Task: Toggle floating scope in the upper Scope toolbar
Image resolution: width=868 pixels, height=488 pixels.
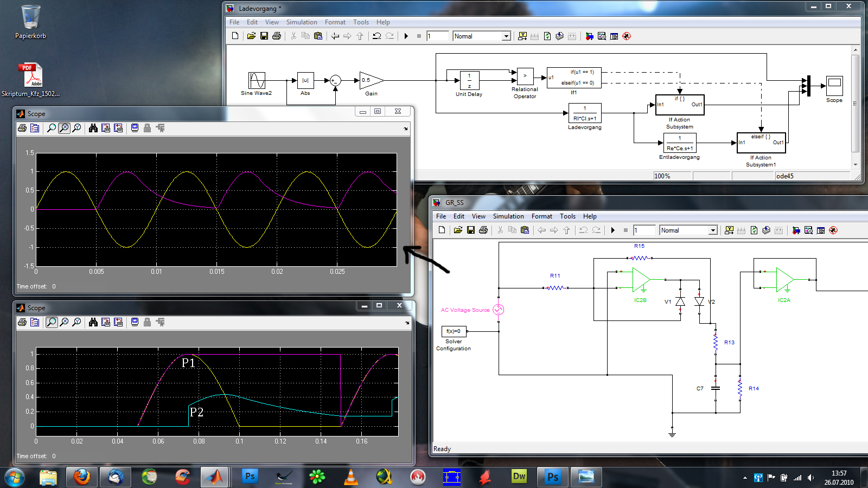Action: click(x=135, y=129)
